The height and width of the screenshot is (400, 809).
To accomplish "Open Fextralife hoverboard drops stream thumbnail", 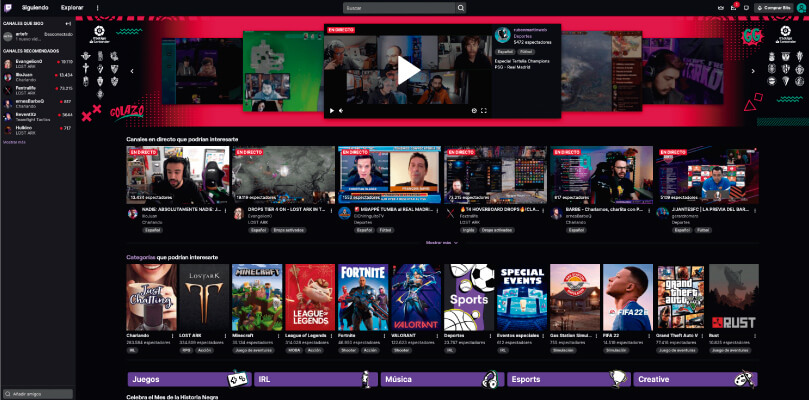I will (x=495, y=174).
